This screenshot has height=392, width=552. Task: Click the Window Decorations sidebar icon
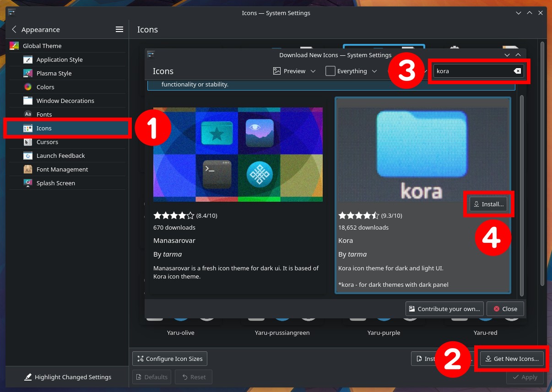coord(28,101)
